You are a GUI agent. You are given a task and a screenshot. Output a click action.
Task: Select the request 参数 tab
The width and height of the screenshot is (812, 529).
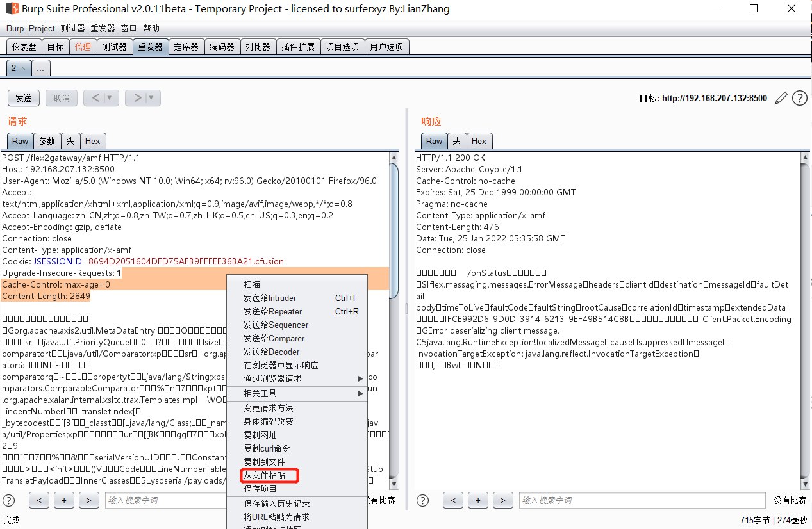[47, 141]
